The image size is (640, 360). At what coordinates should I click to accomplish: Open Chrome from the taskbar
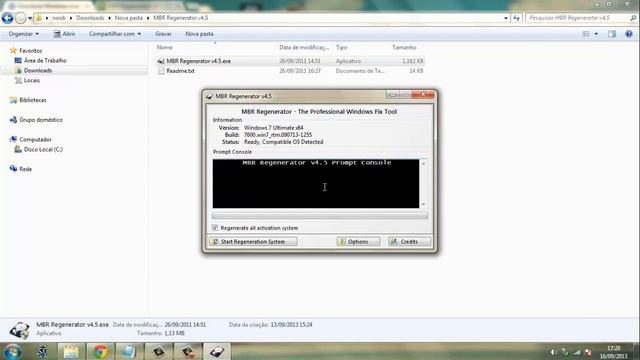(x=100, y=351)
